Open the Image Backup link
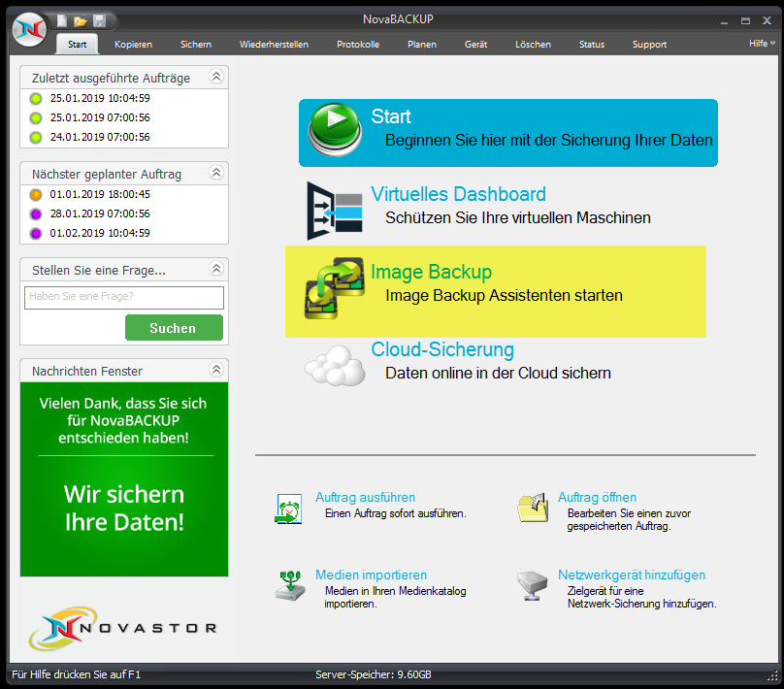The image size is (784, 689). 431,272
